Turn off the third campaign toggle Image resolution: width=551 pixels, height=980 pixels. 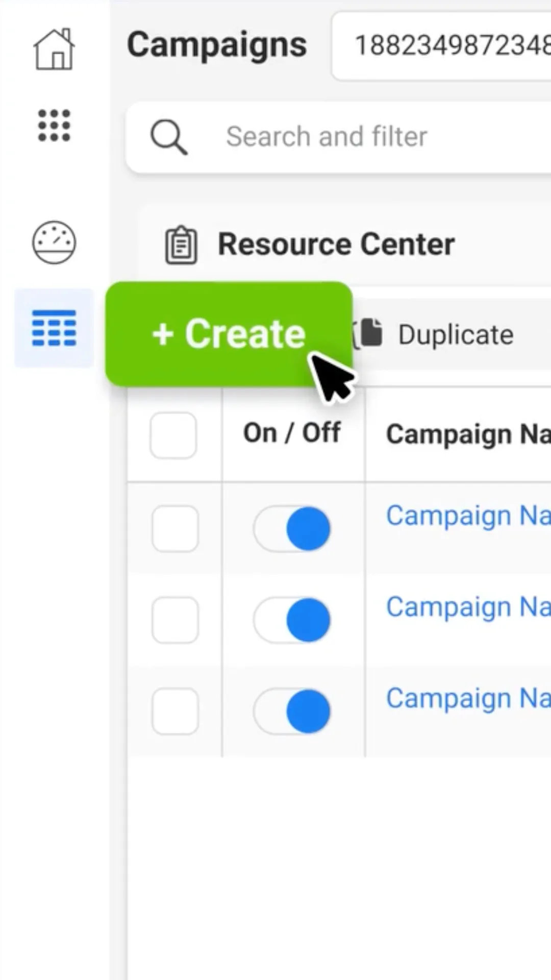click(x=292, y=712)
